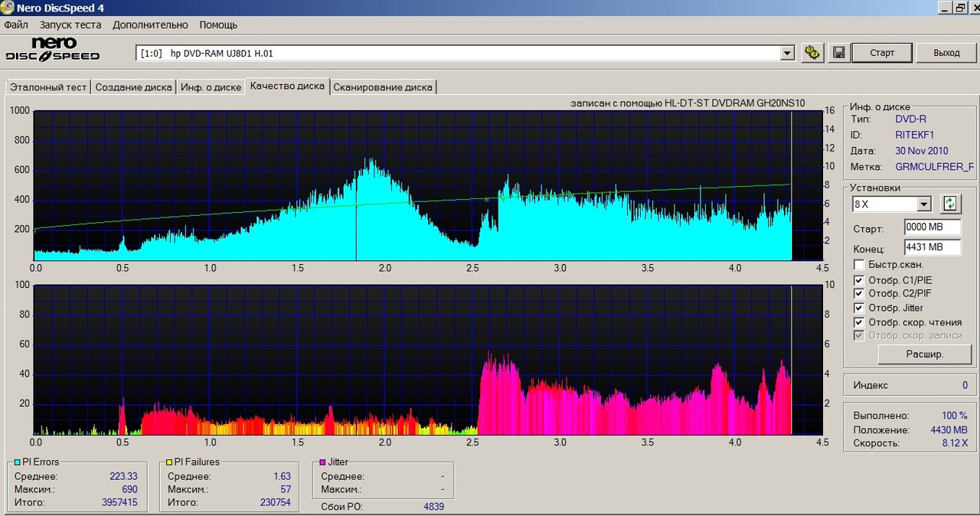The width and height of the screenshot is (980, 516).
Task: Click the Положение value 4430 MB
Action: click(949, 429)
